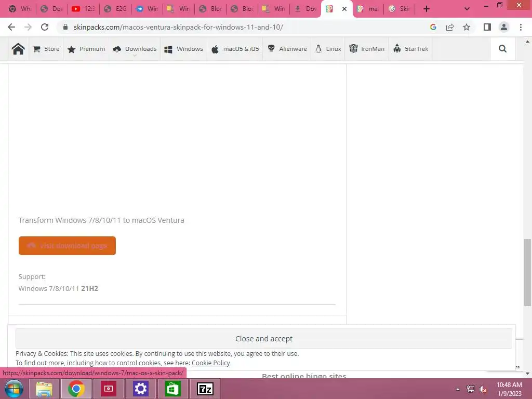This screenshot has height=399, width=532.
Task: Toggle the browser side panel icon
Action: pyautogui.click(x=487, y=27)
